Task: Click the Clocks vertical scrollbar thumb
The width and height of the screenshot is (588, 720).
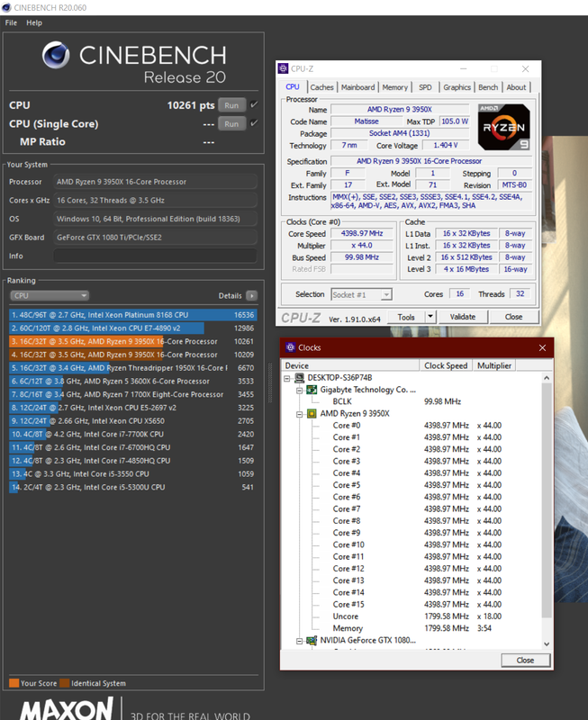Action: (547, 500)
